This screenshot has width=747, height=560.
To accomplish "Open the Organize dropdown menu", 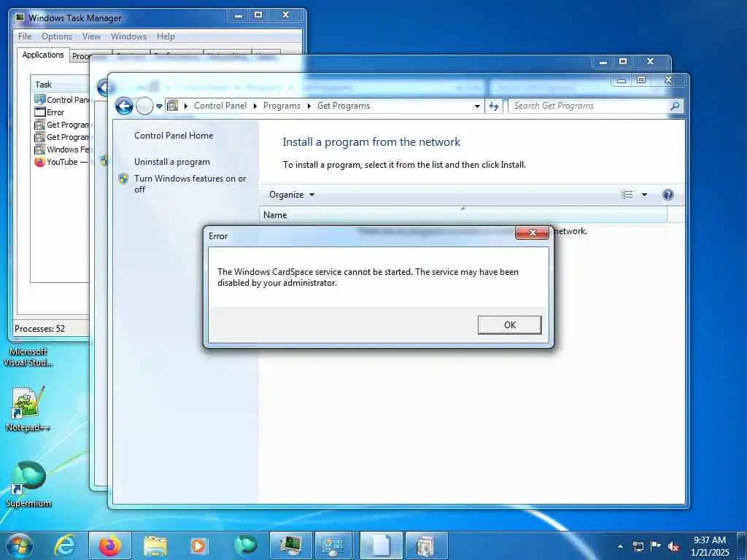I will click(292, 194).
